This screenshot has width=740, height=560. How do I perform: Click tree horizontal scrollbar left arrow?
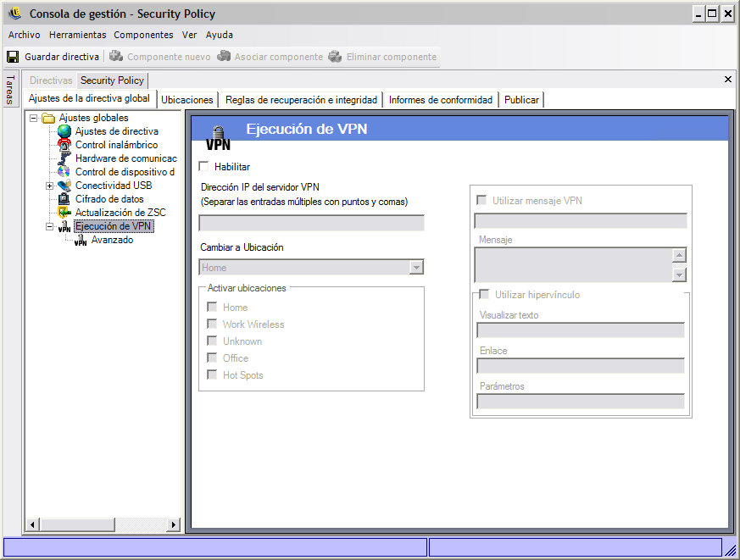32,524
